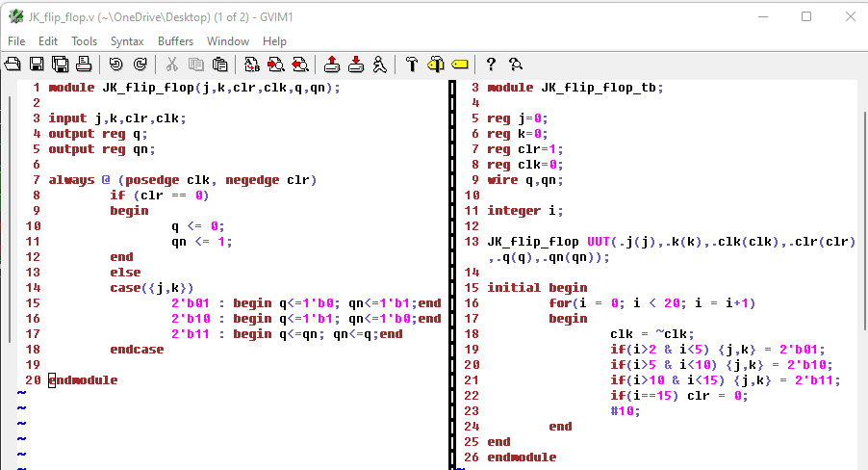868x470 pixels.
Task: Print the buffer with printer icon
Action: 84,65
